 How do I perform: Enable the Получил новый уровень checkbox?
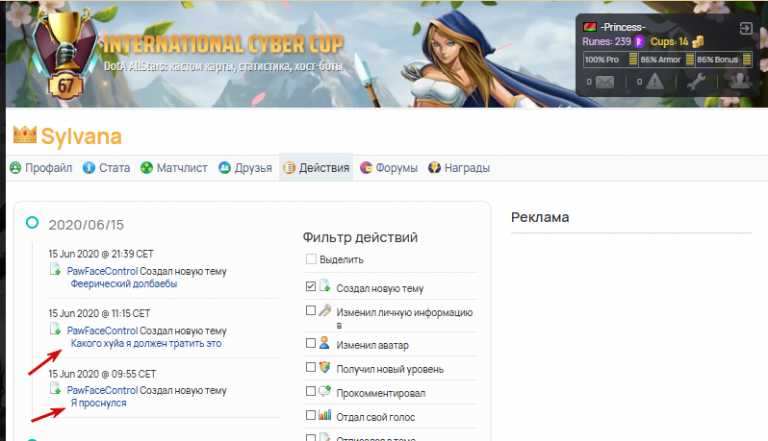(x=311, y=367)
